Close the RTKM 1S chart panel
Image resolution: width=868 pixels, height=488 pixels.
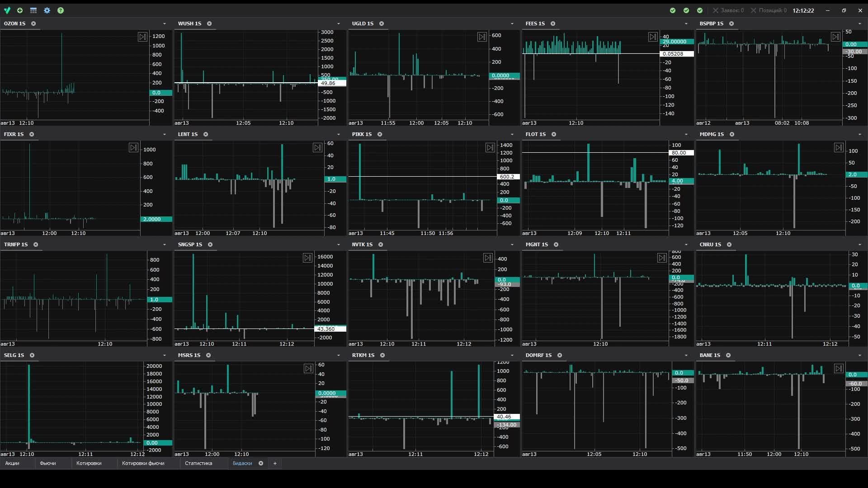click(x=382, y=355)
